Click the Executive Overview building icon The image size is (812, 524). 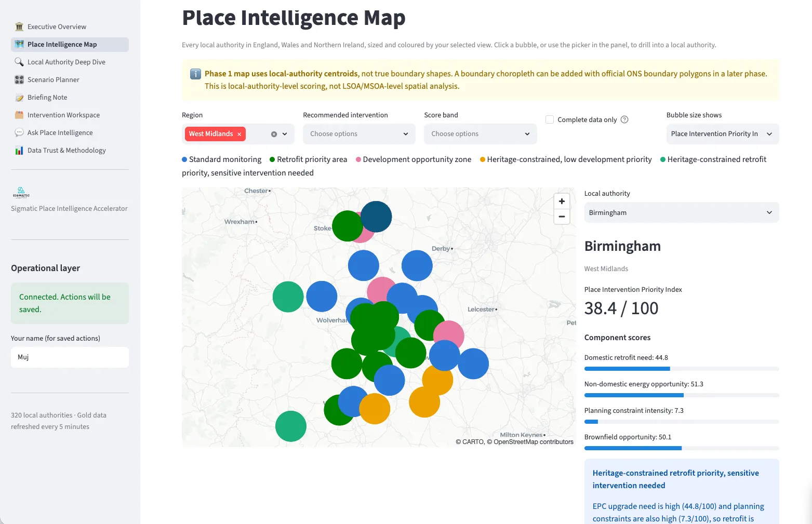click(19, 26)
